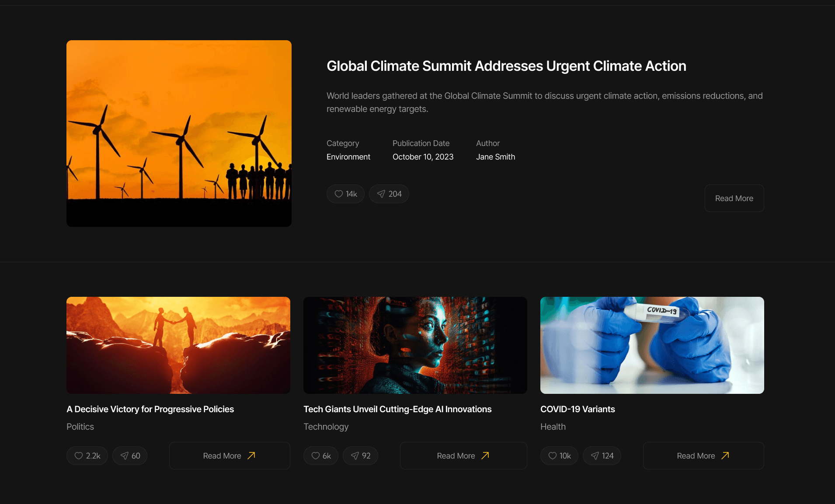The width and height of the screenshot is (835, 504).
Task: Share the Global Climate Summit article
Action: (x=389, y=194)
